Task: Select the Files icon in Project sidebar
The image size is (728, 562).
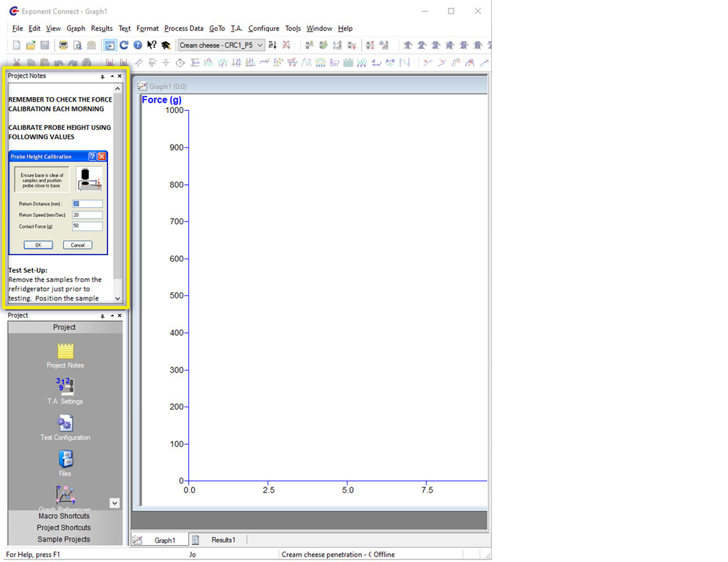Action: (x=65, y=460)
